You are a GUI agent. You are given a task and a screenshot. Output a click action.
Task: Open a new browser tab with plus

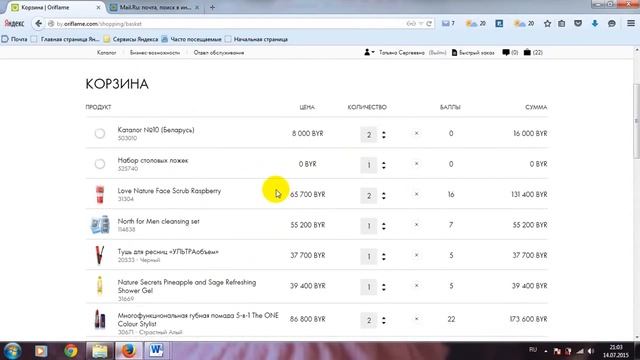tap(212, 7)
